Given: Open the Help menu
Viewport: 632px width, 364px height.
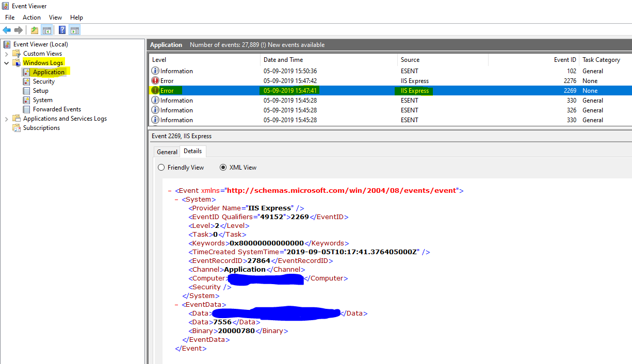Looking at the screenshot, I should point(76,18).
